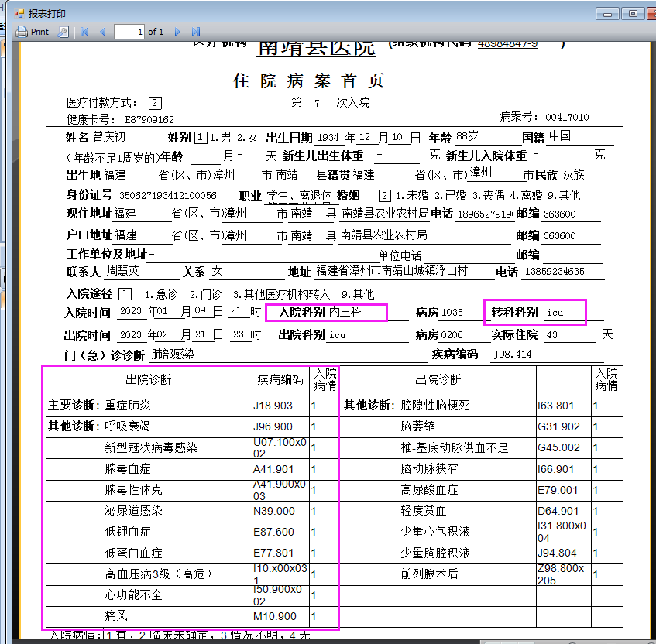Click the Print button in the toolbar
This screenshot has width=656, height=644.
pyautogui.click(x=33, y=32)
